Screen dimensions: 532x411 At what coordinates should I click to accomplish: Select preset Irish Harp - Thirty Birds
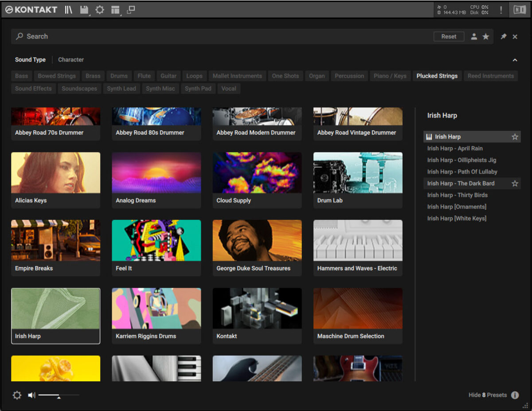[472, 195]
